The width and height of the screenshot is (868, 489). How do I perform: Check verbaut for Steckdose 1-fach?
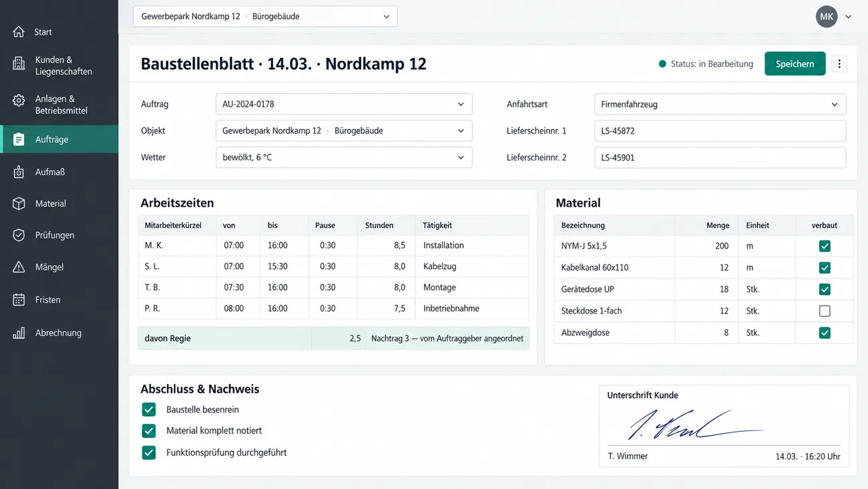(825, 311)
